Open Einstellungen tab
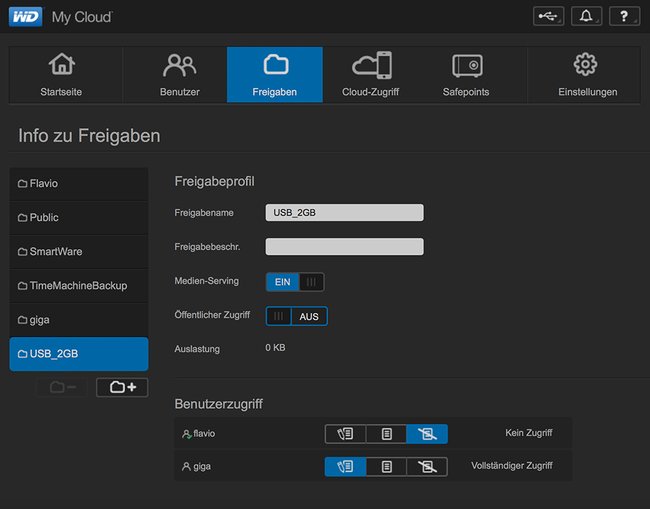The width and height of the screenshot is (650, 509). pos(587,75)
